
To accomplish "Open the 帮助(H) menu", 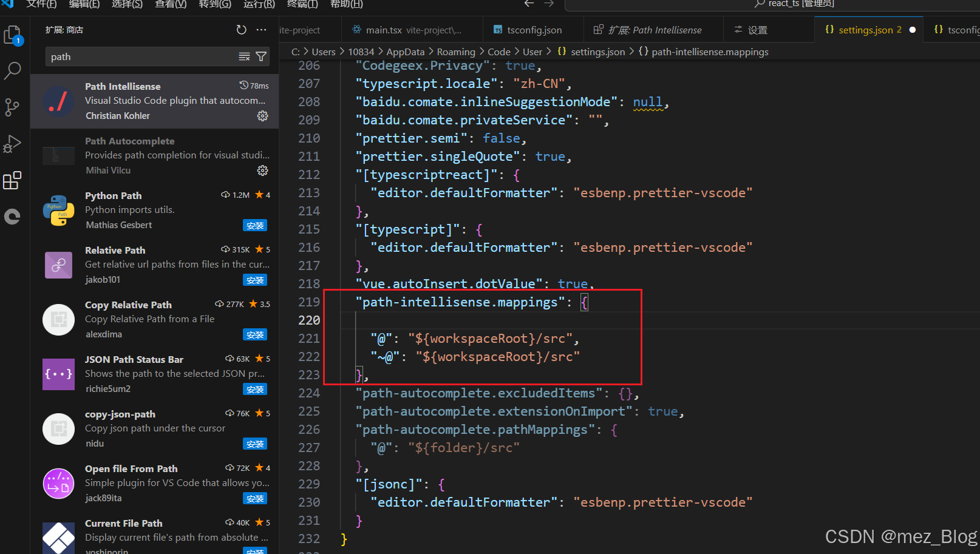I will tap(346, 4).
